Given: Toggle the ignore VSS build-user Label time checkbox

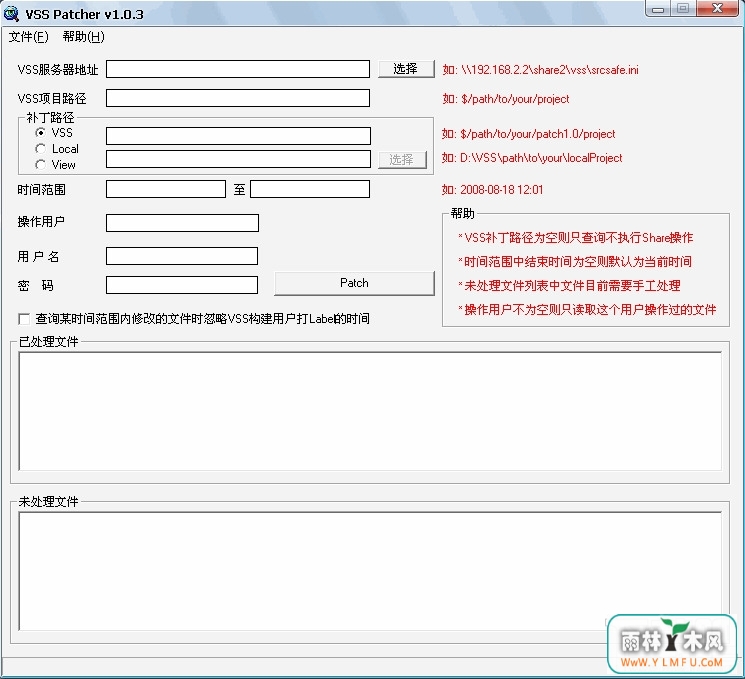Looking at the screenshot, I should tap(24, 318).
